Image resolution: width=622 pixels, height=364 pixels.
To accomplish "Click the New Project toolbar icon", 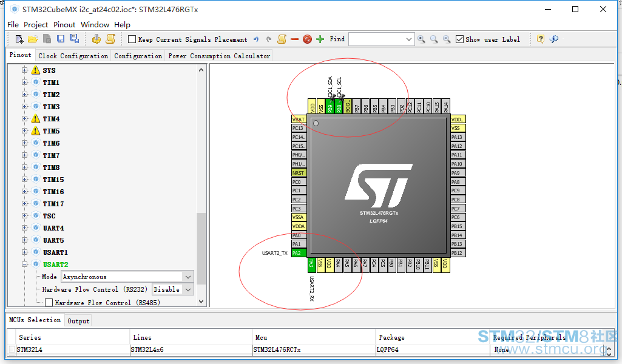I will (x=19, y=39).
